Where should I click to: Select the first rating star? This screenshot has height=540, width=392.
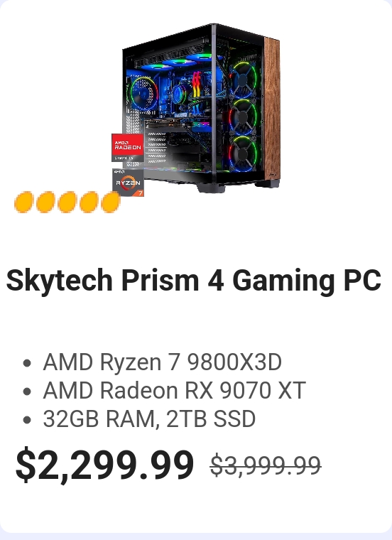click(x=23, y=202)
